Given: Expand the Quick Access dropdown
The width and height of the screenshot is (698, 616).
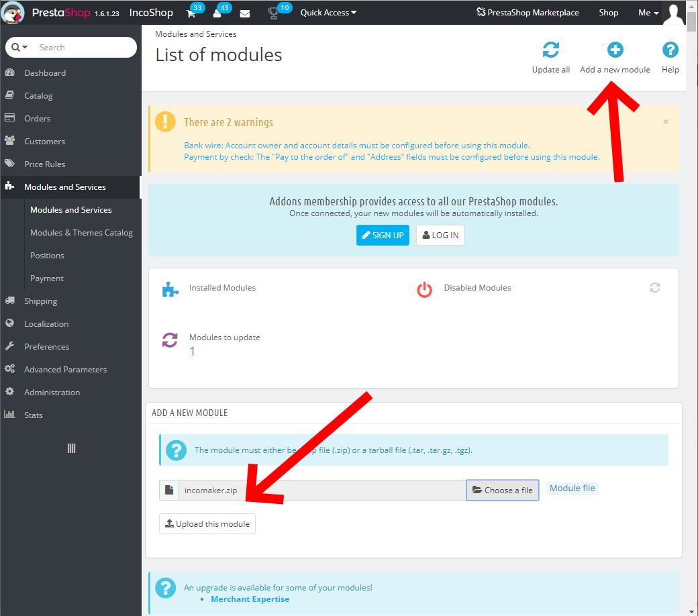Looking at the screenshot, I should pyautogui.click(x=328, y=13).
